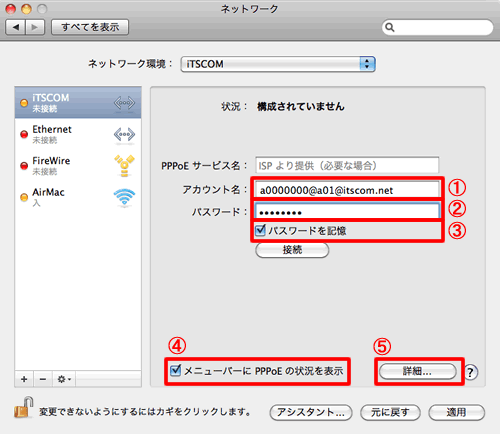500x434 pixels.
Task: Add a network service with plus button
Action: (24, 379)
